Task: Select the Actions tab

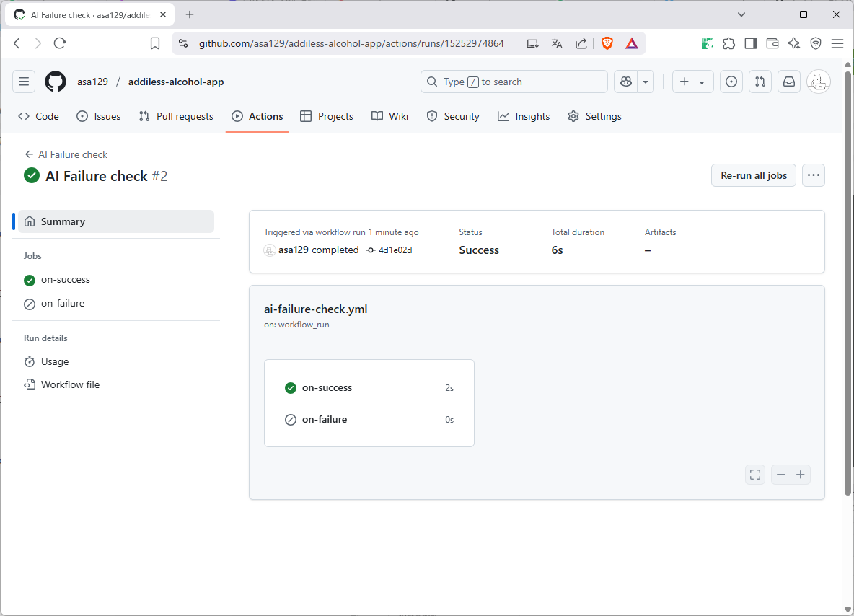Action: pos(257,116)
